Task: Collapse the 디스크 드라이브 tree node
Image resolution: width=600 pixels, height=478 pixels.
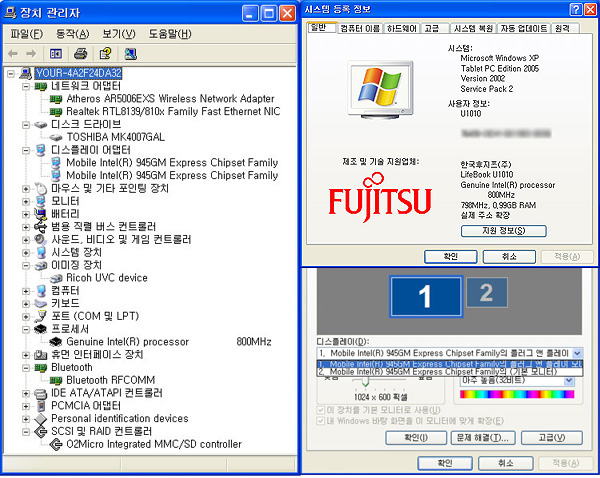Action: coord(26,125)
